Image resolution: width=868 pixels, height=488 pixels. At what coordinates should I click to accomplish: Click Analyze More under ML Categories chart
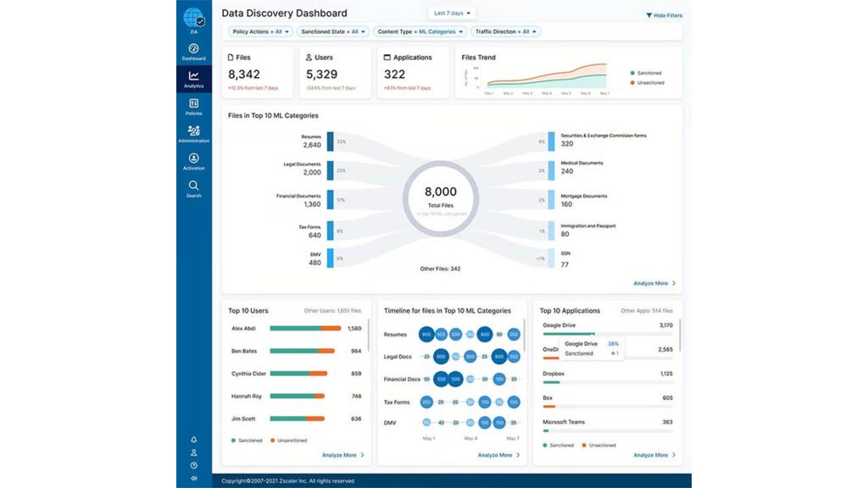654,283
